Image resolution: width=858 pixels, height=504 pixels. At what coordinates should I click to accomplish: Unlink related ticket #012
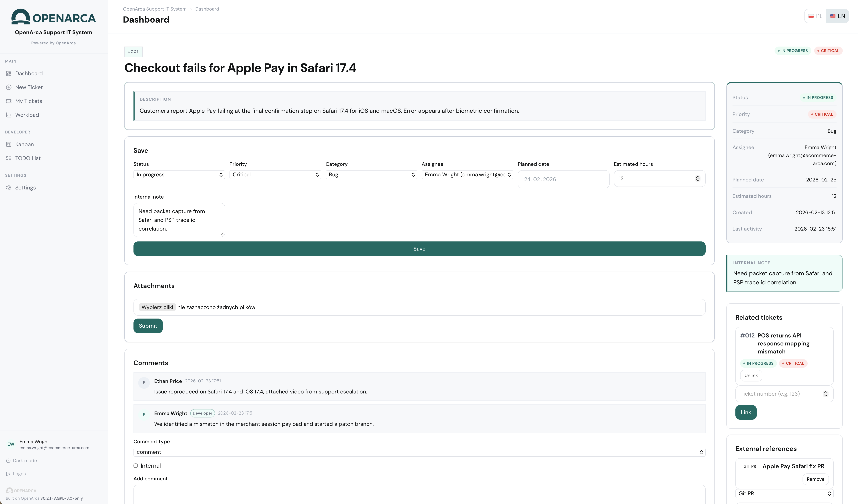coord(751,375)
